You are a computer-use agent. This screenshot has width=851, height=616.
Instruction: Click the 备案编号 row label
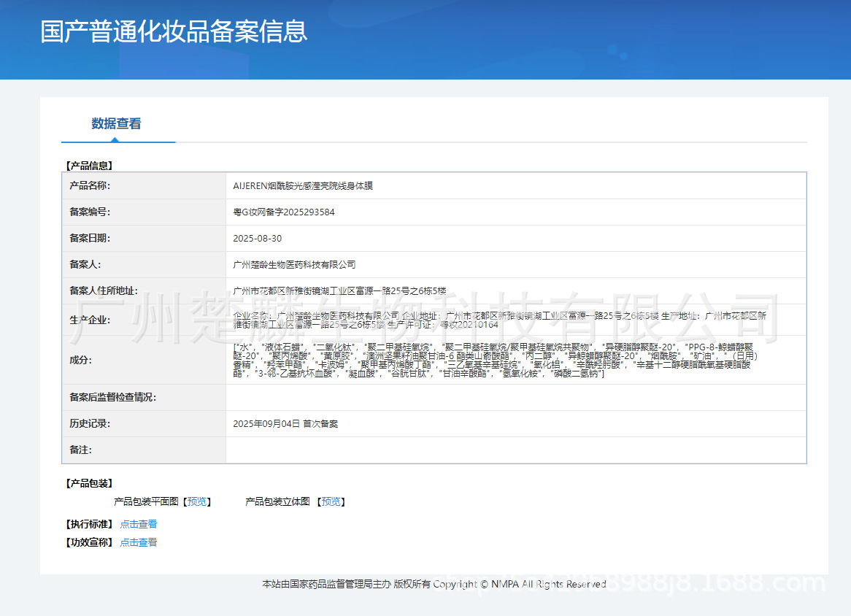[90, 212]
